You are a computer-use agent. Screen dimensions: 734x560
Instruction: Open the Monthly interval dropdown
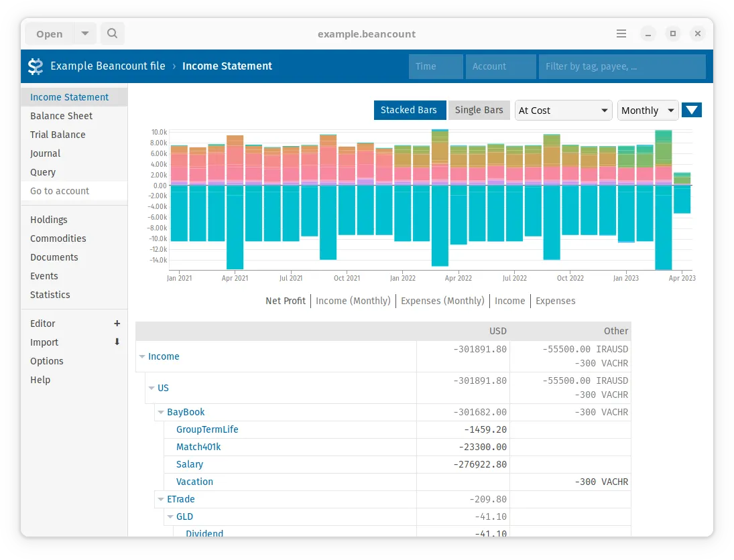pyautogui.click(x=648, y=111)
